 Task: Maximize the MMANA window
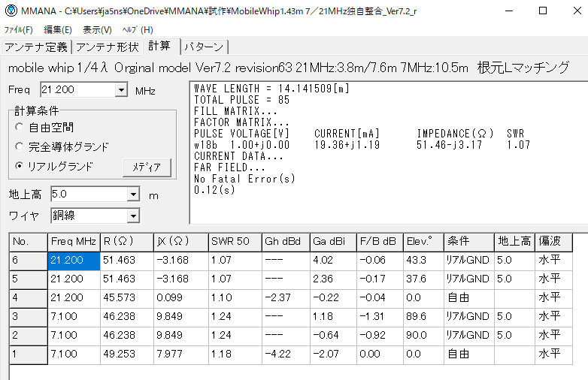(543, 11)
